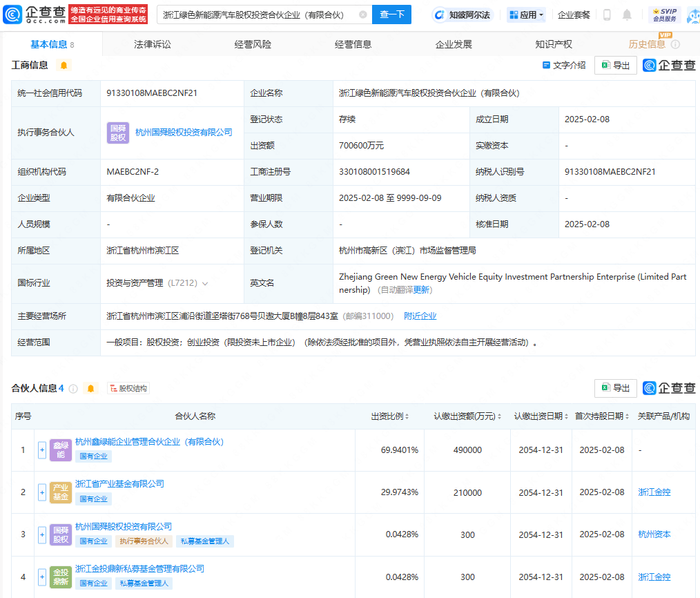700x598 pixels.
Task: Open the 经营风险 tab
Action: pos(253,44)
